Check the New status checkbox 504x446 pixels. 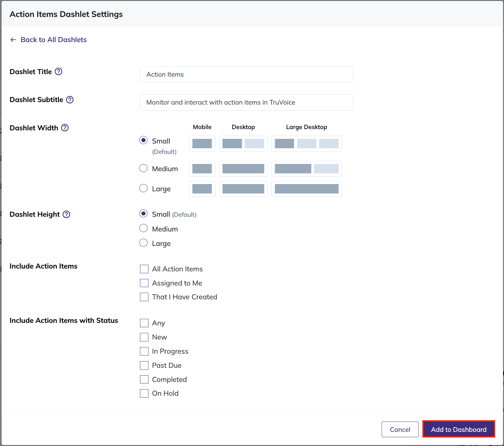[144, 337]
